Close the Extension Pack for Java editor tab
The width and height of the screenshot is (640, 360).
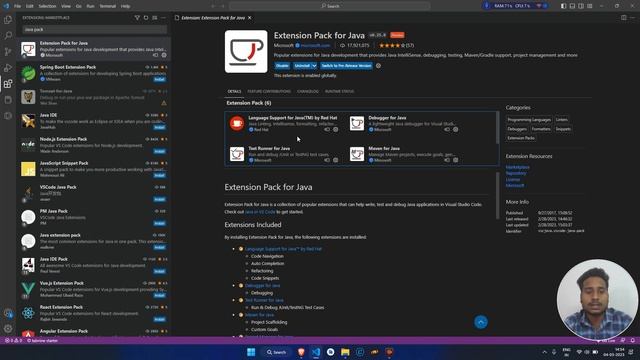click(x=250, y=18)
